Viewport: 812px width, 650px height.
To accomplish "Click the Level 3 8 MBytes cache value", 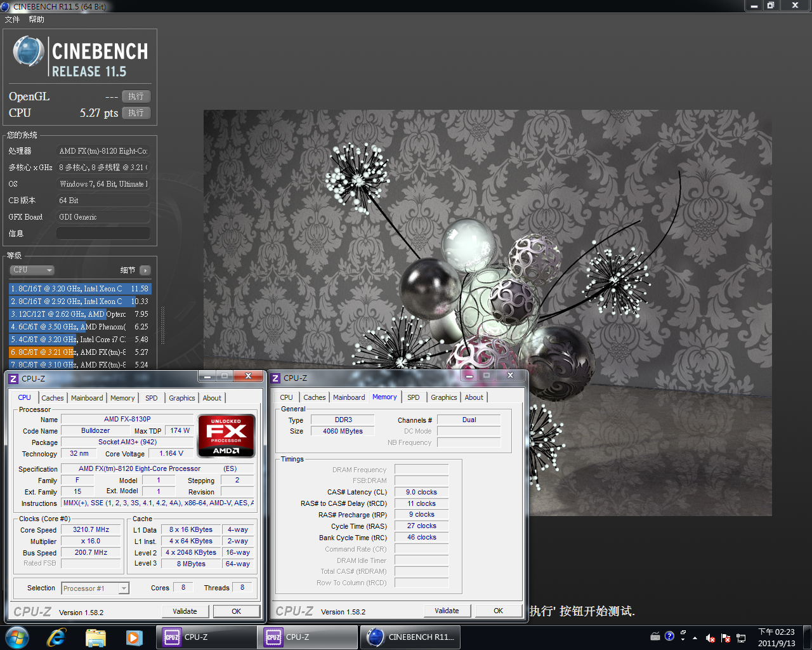I will point(191,564).
